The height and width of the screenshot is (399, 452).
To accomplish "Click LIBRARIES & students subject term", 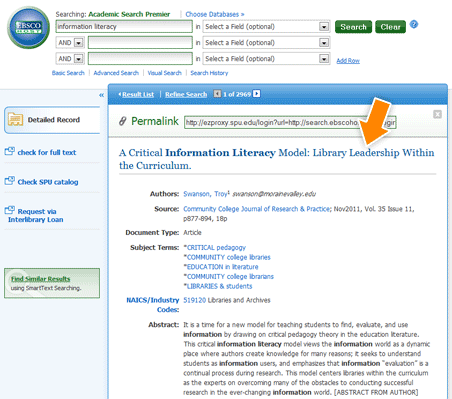I will [x=220, y=286].
